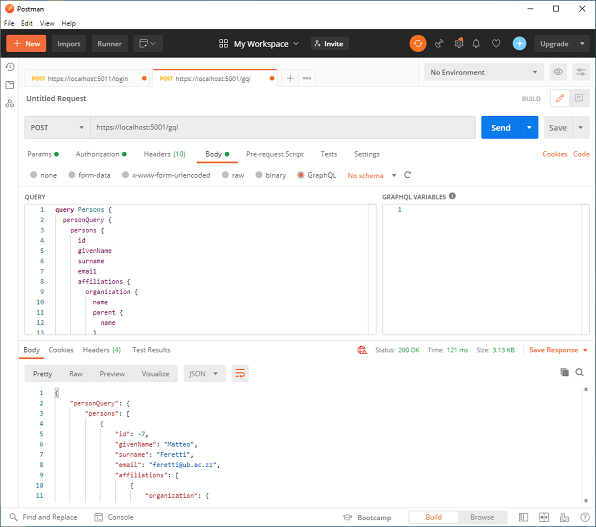Image resolution: width=596 pixels, height=527 pixels.
Task: Click the Import button
Action: coord(69,44)
